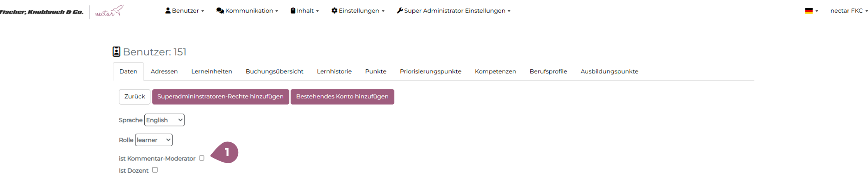Open the nectar FKC account menu
This screenshot has height=187, width=868.
point(849,11)
